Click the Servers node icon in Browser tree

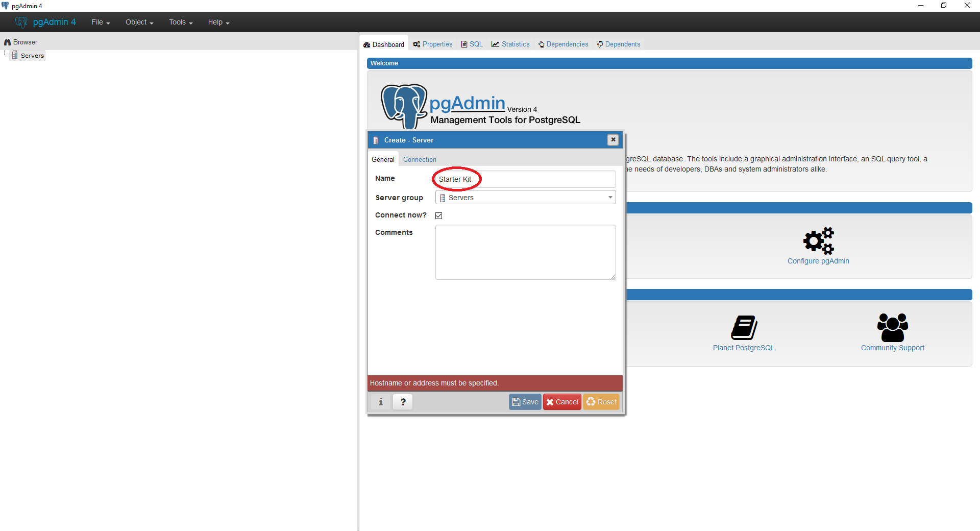pyautogui.click(x=15, y=55)
